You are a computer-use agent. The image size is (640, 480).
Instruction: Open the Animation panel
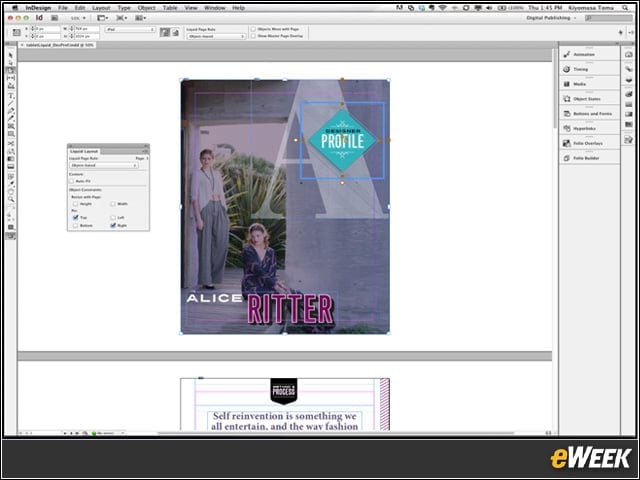click(589, 54)
